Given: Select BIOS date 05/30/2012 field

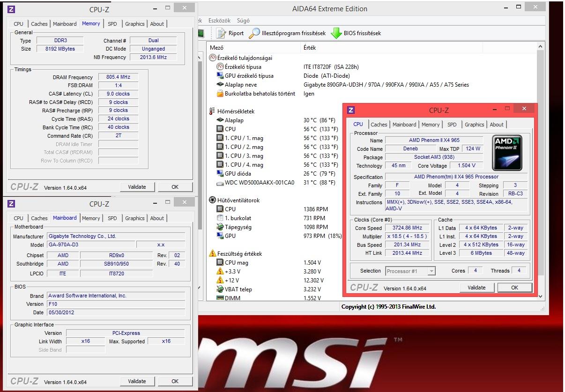Looking at the screenshot, I should click(x=116, y=312).
